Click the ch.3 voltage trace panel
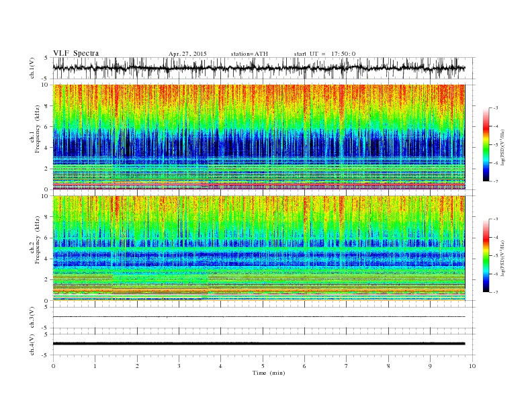The image size is (532, 411). pyautogui.click(x=264, y=318)
